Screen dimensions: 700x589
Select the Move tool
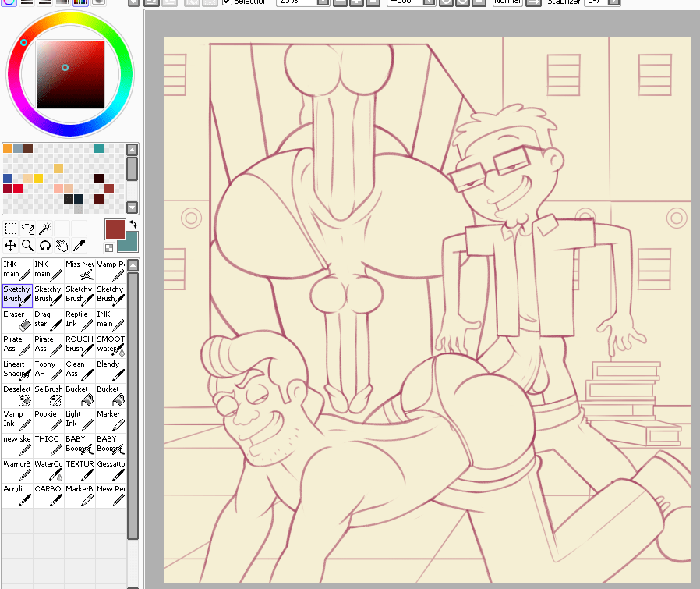point(10,245)
